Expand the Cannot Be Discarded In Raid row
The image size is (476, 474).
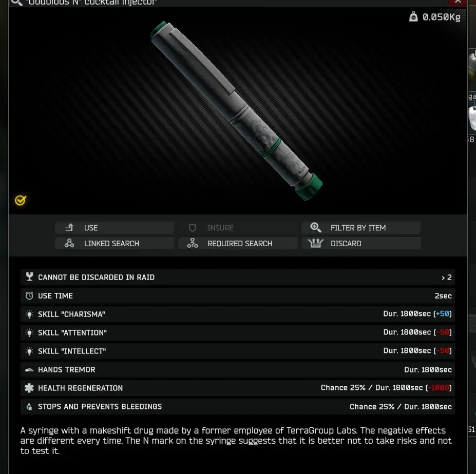coord(238,277)
